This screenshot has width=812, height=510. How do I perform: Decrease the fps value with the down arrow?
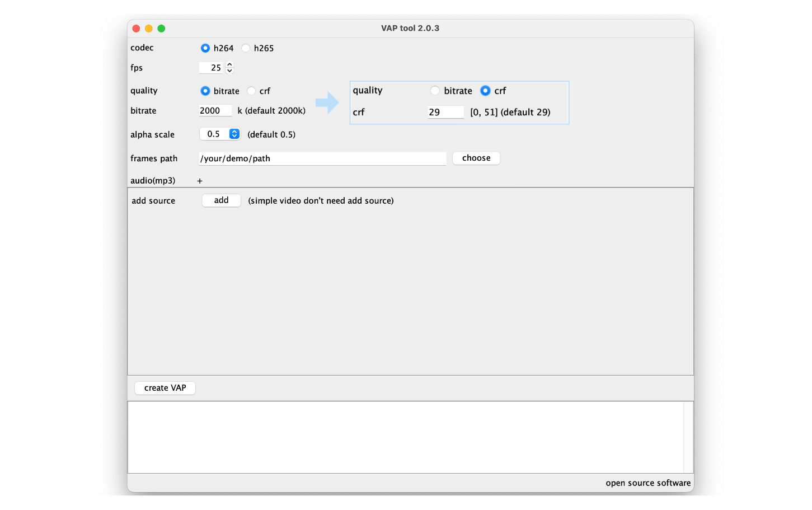click(x=229, y=71)
